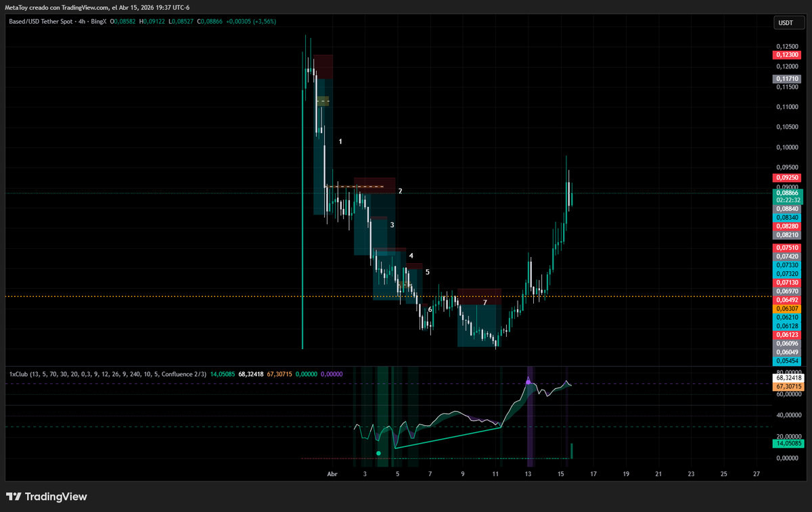The width and height of the screenshot is (812, 512).
Task: Click the 1xClub indicator legend name
Action: 20,373
